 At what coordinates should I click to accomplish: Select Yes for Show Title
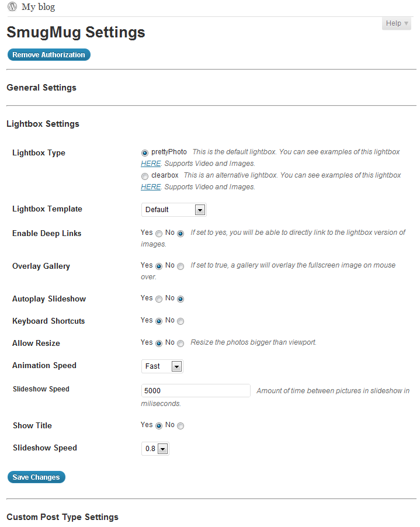click(159, 426)
